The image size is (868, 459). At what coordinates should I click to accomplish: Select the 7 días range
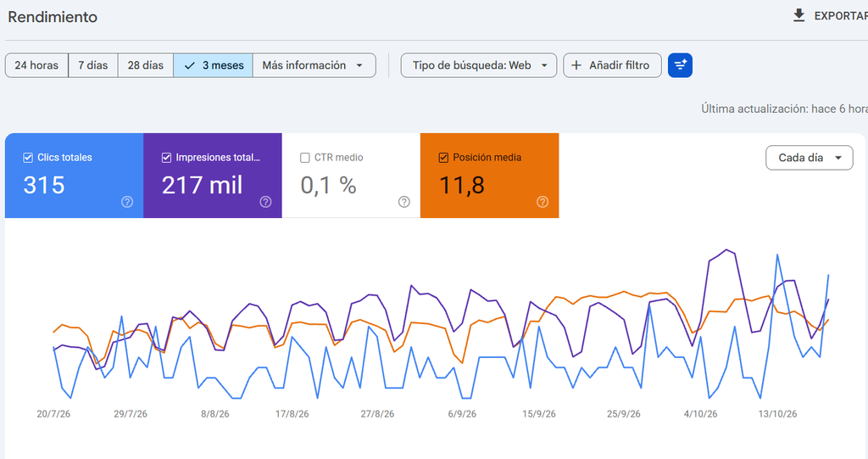(x=93, y=65)
